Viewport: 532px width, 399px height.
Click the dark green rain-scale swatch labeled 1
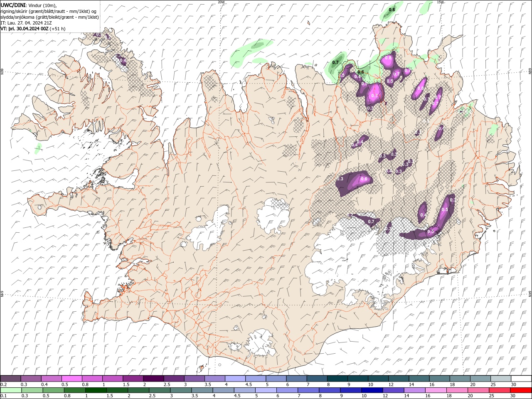(96, 390)
